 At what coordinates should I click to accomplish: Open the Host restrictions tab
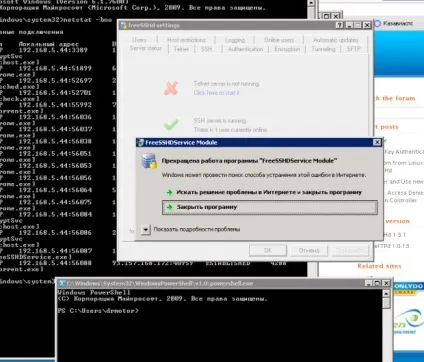186,40
